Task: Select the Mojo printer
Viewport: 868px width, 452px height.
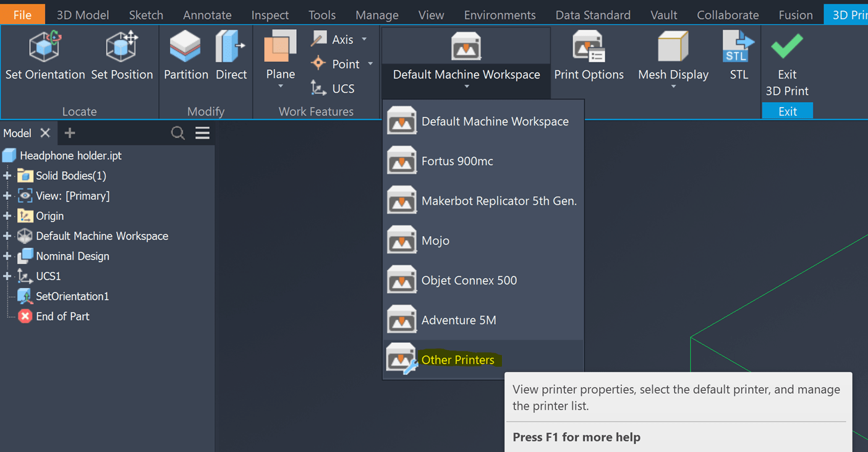Action: click(x=483, y=241)
